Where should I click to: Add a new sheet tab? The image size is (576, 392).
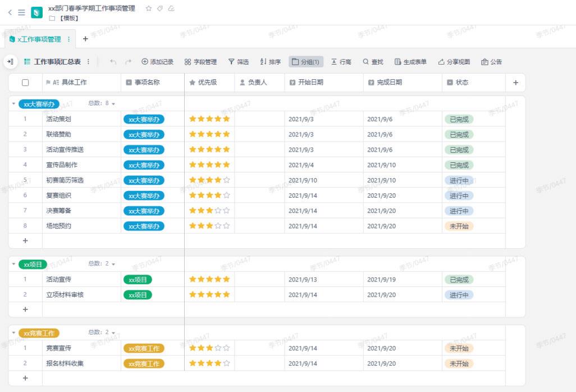tap(85, 39)
